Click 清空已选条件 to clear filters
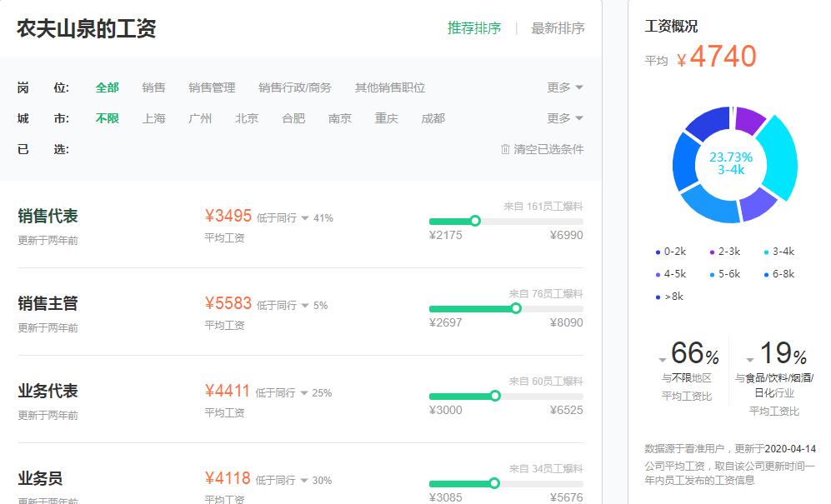The image size is (831, 504). tap(548, 149)
